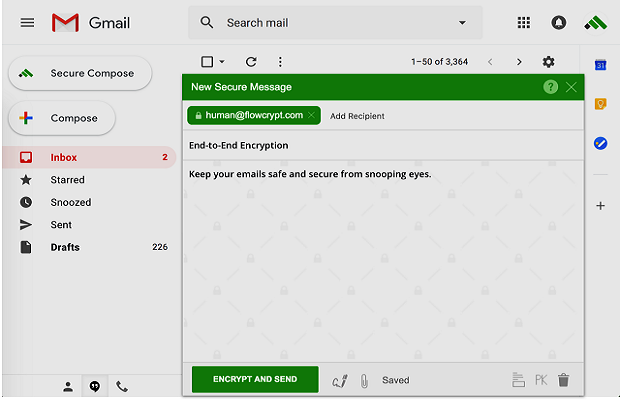Toggle the message format lines icon

tap(518, 380)
